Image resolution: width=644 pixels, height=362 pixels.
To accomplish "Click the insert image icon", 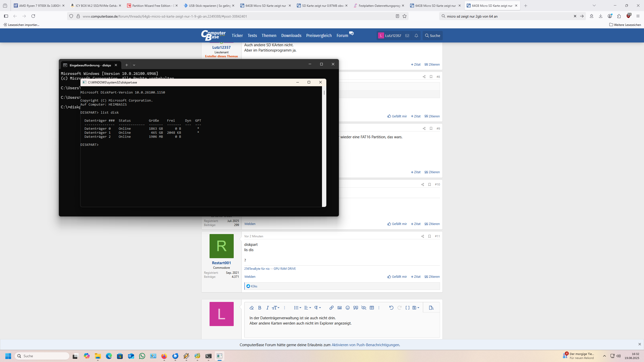I will [x=339, y=308].
